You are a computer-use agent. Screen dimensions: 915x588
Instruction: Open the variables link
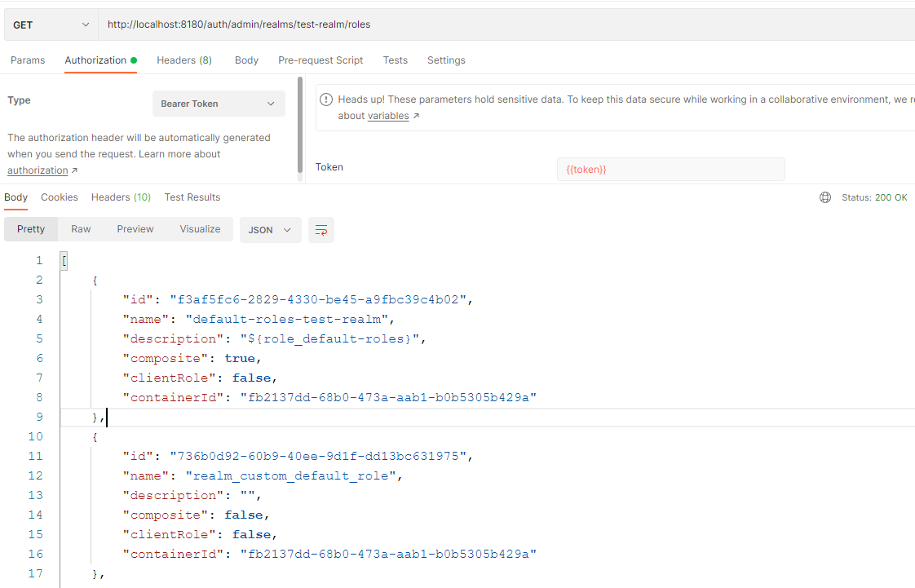click(x=388, y=116)
